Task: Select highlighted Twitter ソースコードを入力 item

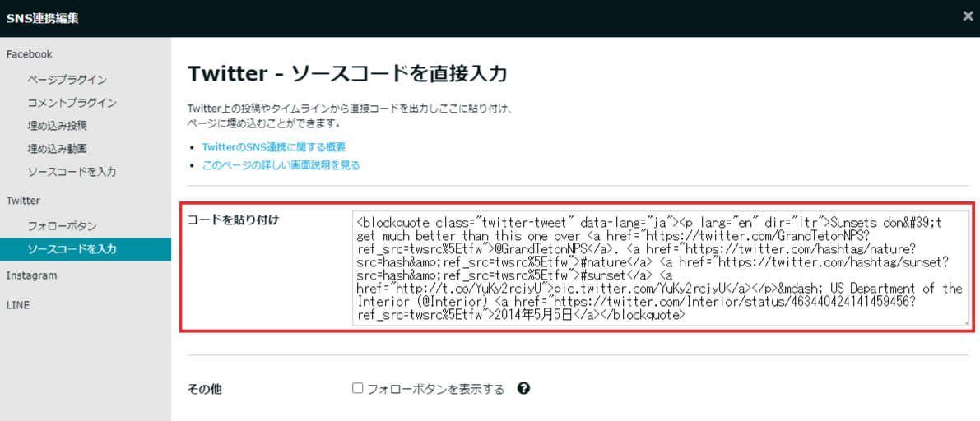Action: (x=86, y=249)
